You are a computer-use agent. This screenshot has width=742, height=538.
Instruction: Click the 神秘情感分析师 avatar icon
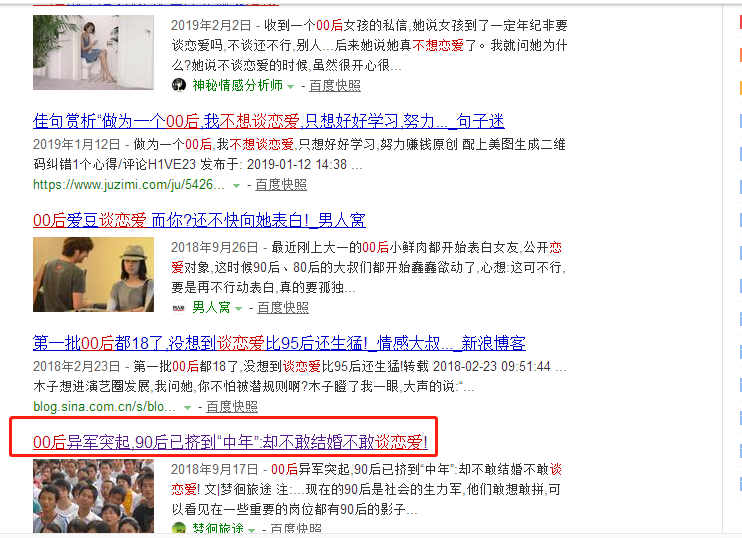point(179,85)
